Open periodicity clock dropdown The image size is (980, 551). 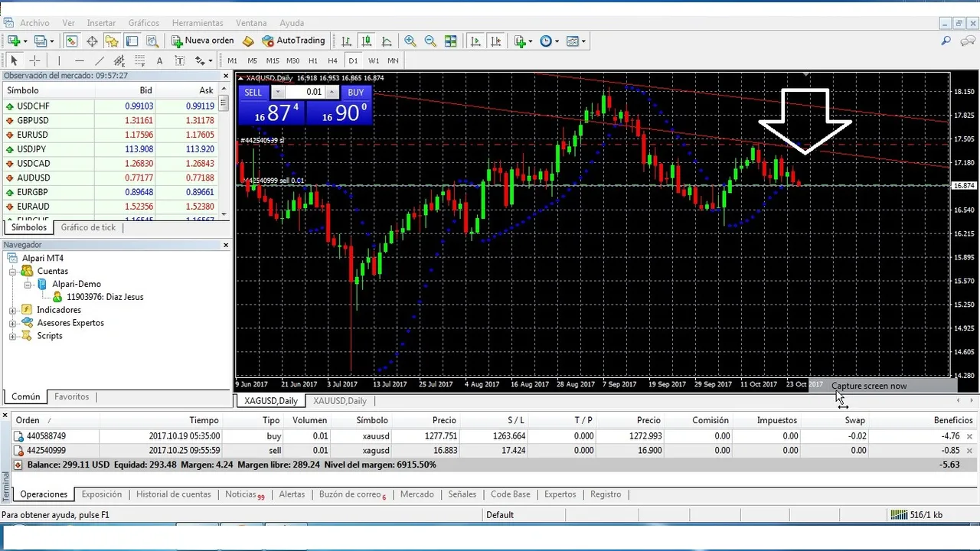coord(550,41)
